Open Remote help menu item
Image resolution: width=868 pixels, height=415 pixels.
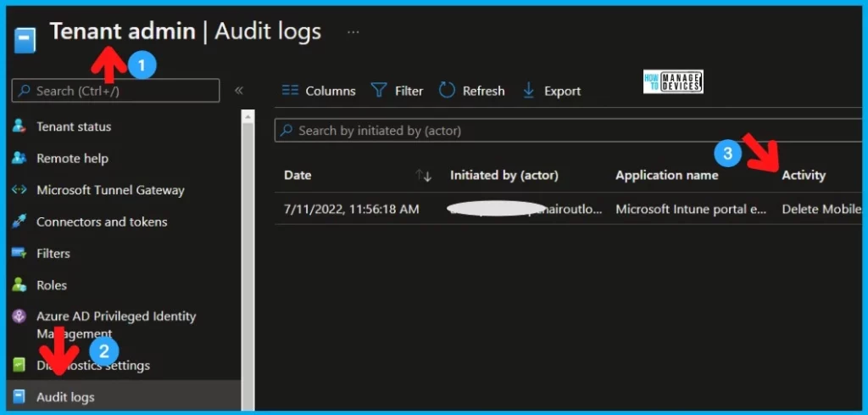(72, 159)
